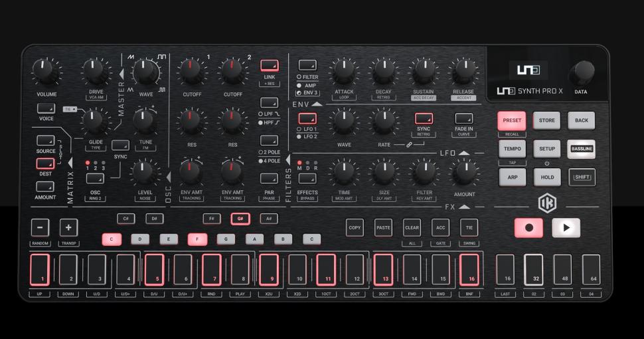This screenshot has height=339, width=644.
Task: Toggle the LPF/HPF filter type selector button
Action: 270,102
